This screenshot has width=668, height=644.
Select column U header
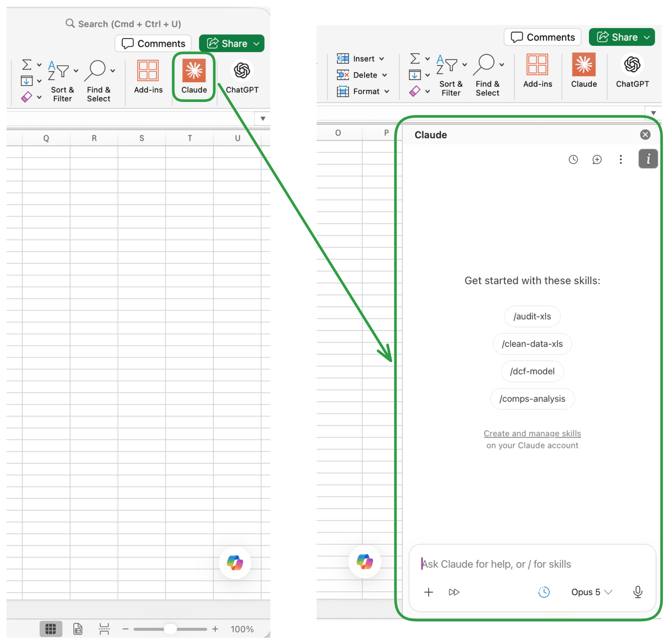(x=238, y=138)
